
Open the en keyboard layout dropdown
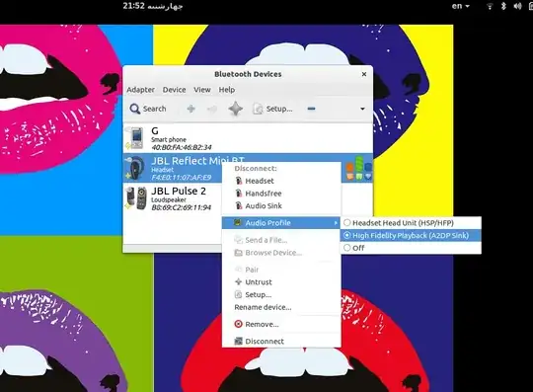[461, 6]
